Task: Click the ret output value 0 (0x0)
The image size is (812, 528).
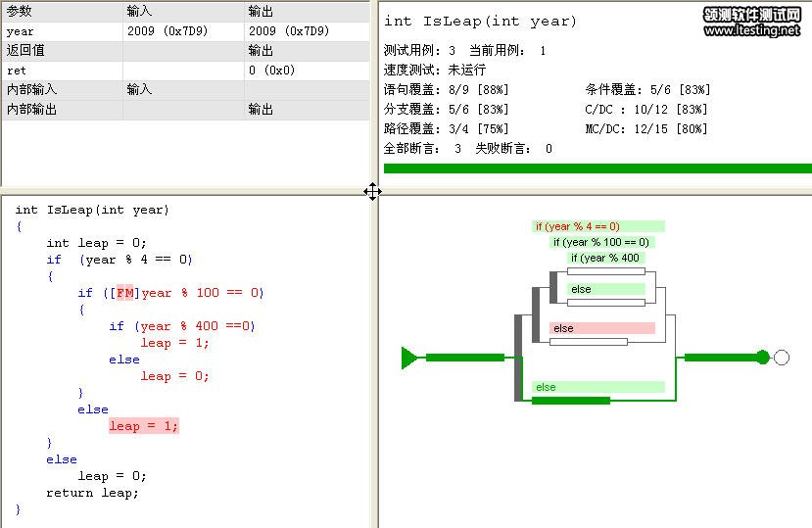Action: 272,71
